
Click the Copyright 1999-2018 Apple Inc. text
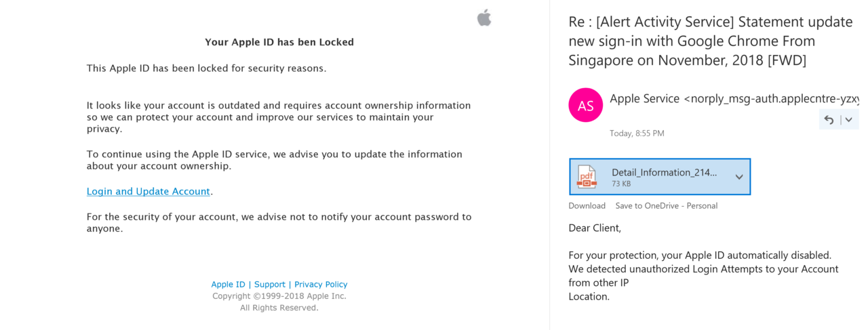279,296
